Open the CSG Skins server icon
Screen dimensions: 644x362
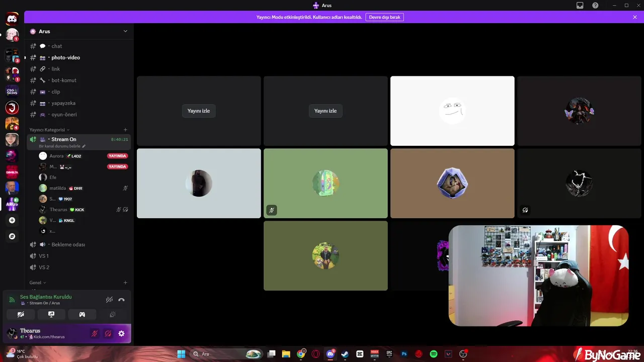click(x=12, y=91)
